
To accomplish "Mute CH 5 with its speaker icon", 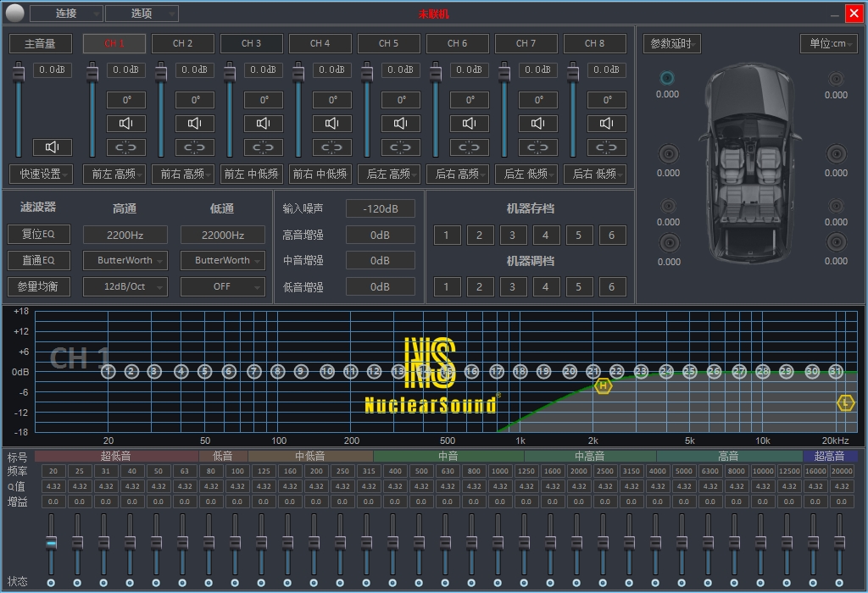I will click(401, 124).
